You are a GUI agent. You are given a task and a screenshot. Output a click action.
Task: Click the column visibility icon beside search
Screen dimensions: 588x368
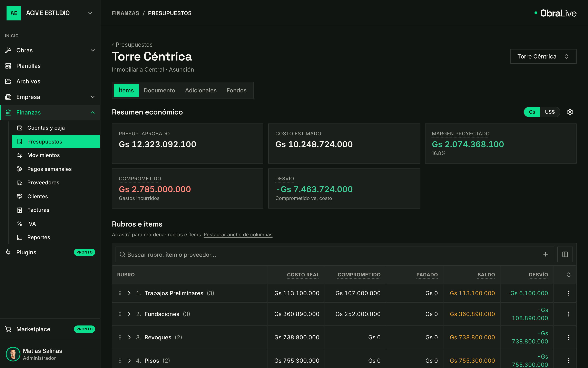(x=565, y=254)
